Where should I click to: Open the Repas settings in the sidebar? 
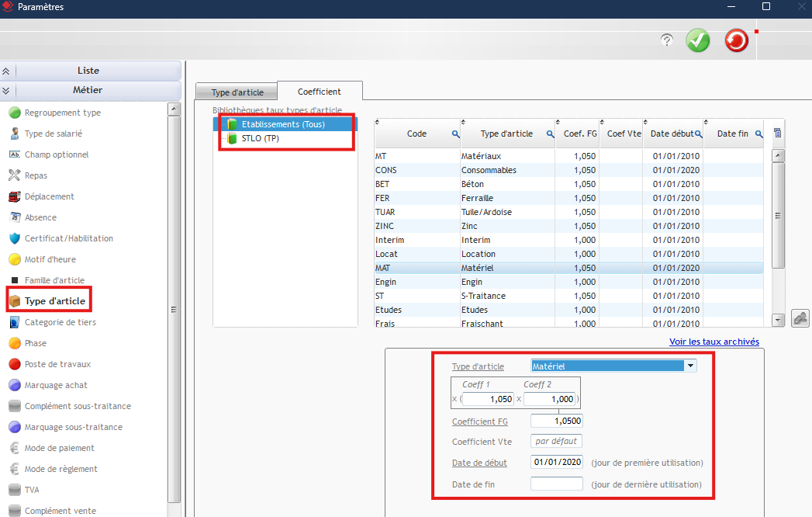(x=36, y=175)
